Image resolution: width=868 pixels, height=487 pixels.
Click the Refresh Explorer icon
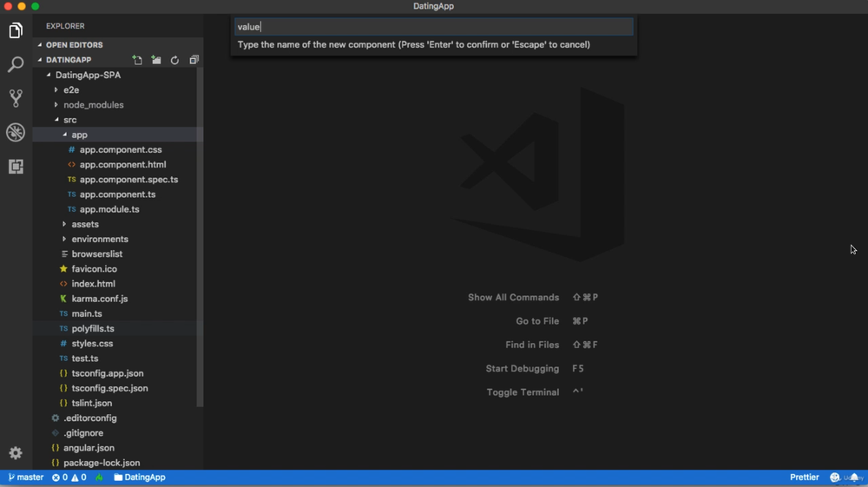pyautogui.click(x=175, y=60)
